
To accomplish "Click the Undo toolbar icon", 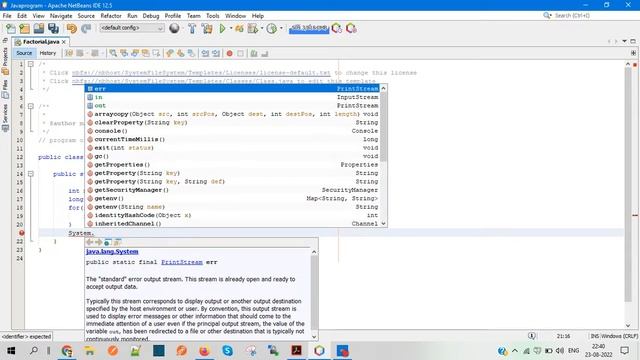I will coord(72,29).
